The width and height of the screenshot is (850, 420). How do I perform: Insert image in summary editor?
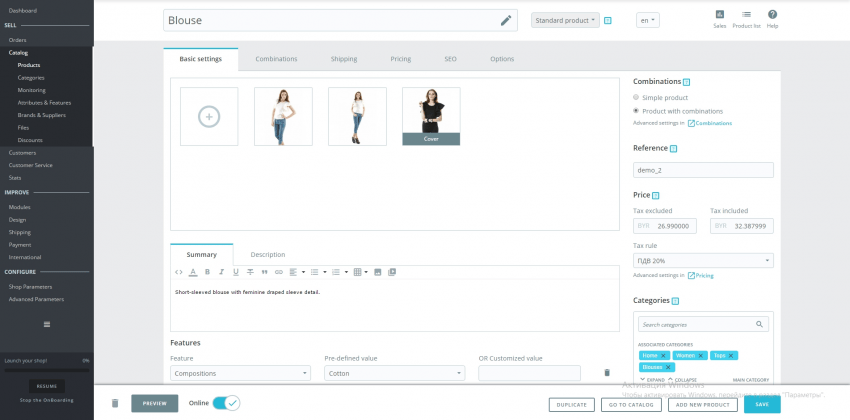tap(378, 272)
